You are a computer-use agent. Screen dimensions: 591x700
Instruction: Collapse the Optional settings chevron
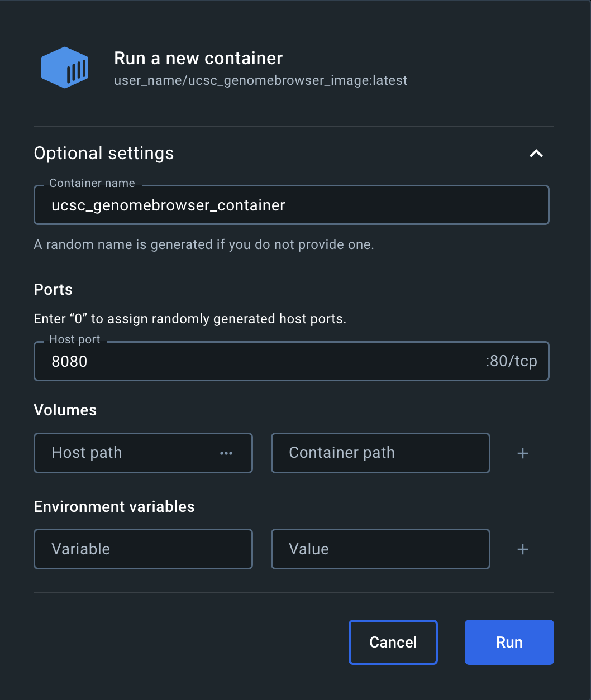pyautogui.click(x=536, y=154)
